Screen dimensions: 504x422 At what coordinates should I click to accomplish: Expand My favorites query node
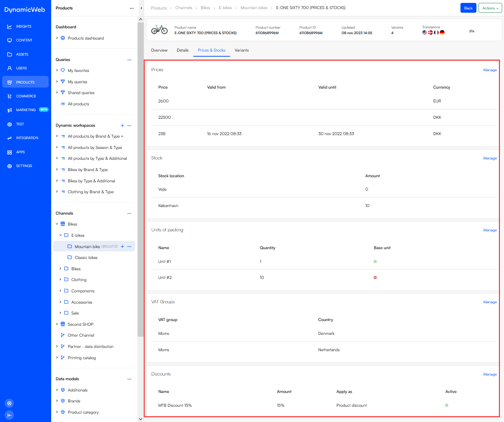tap(57, 70)
